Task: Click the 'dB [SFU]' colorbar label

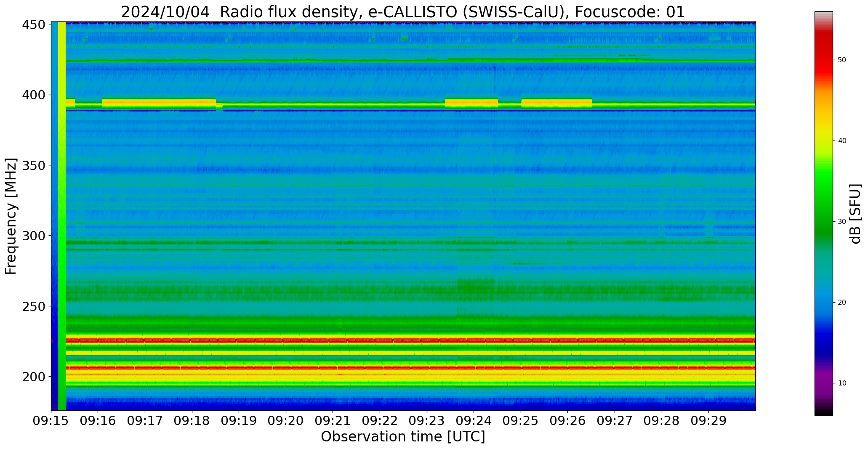Action: tap(855, 214)
